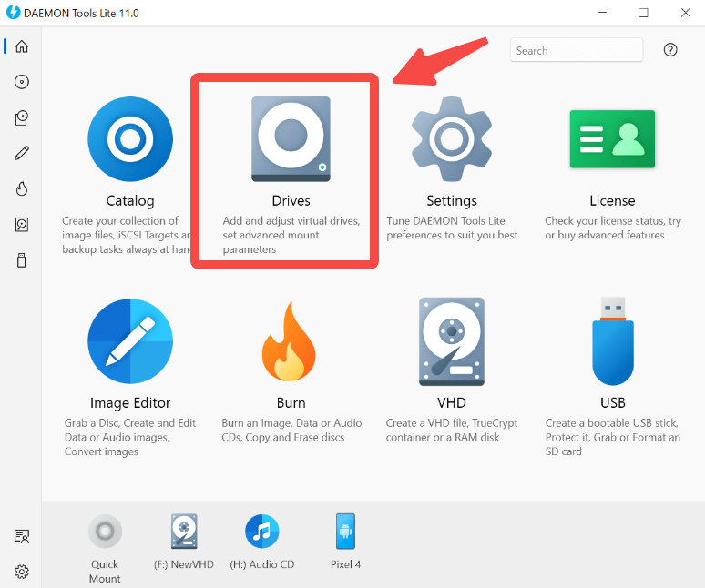This screenshot has height=588, width=705.
Task: Open the disc images sidebar icon
Action: pyautogui.click(x=22, y=82)
